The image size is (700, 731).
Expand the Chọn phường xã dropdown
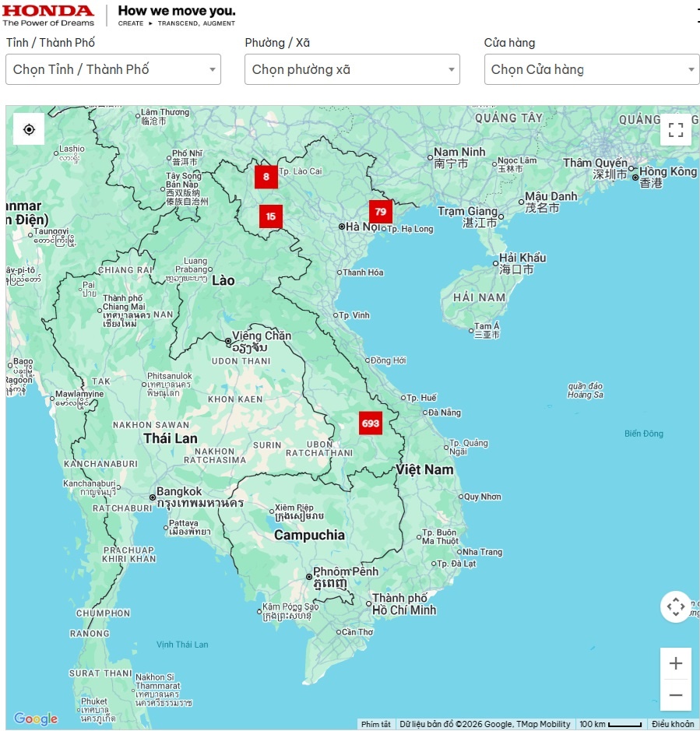click(x=353, y=69)
